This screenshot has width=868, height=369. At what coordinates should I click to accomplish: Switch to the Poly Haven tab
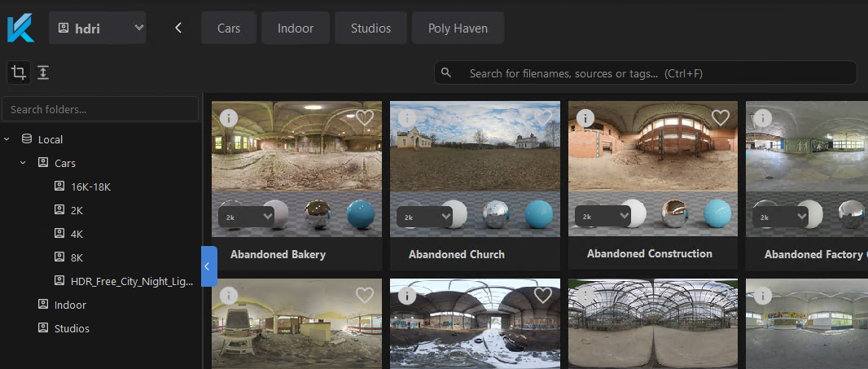458,29
